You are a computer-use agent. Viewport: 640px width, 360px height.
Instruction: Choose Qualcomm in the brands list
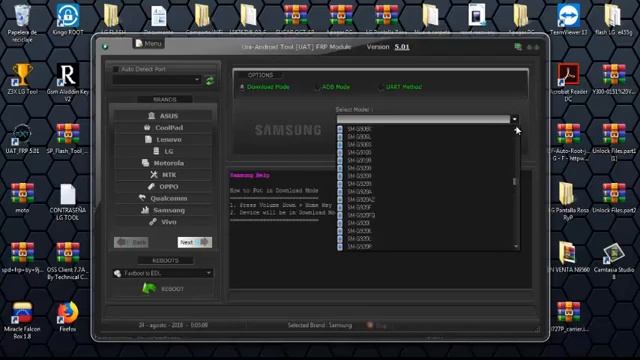(x=163, y=198)
